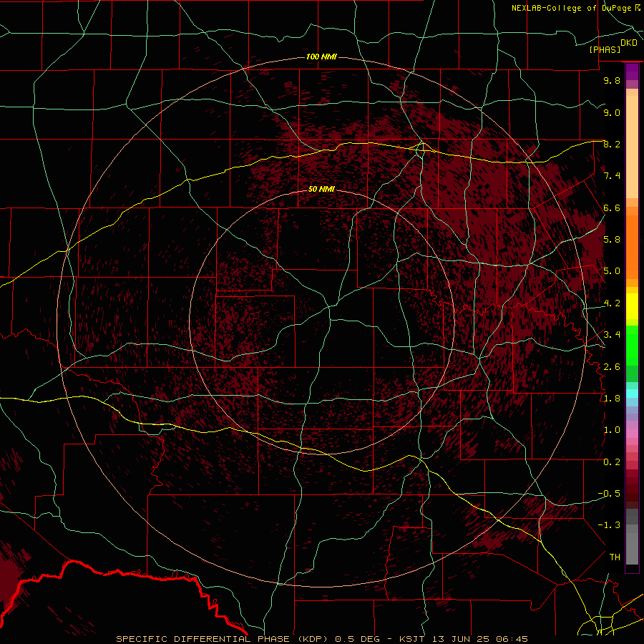
Task: Click the bright green band of the color scale
Action: tap(632, 346)
